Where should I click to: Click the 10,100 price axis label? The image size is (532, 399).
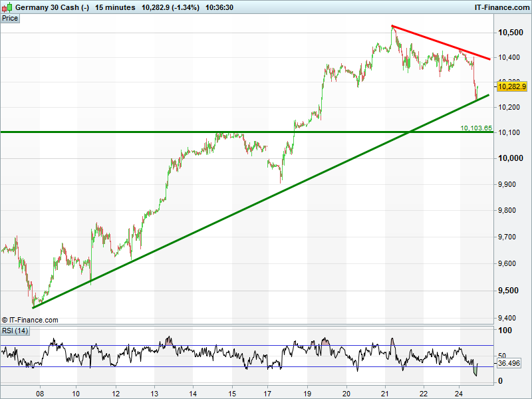[509, 132]
